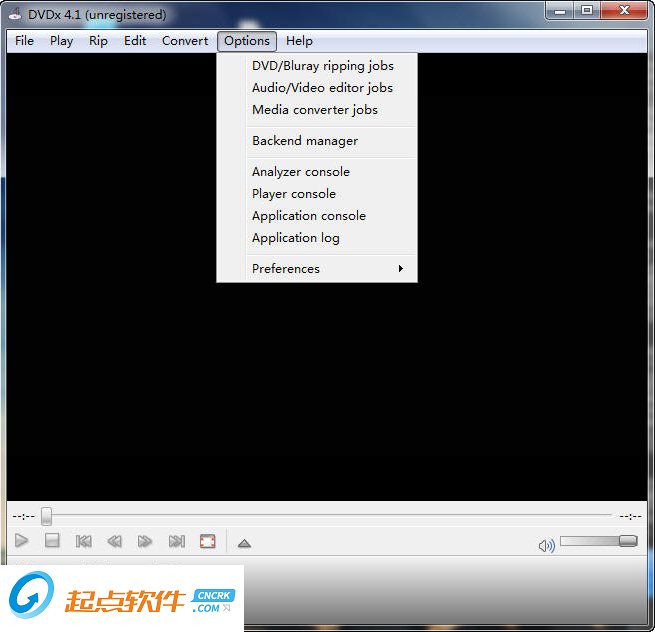Open the Help menu
Image resolution: width=655 pixels, height=632 pixels.
[x=299, y=41]
